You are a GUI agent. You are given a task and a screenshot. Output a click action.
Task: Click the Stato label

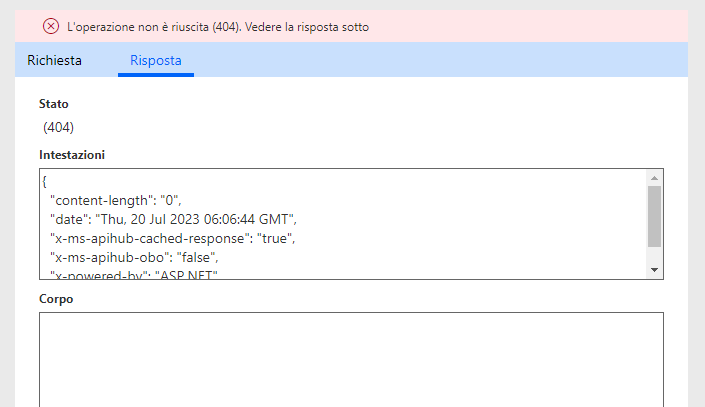tap(53, 104)
